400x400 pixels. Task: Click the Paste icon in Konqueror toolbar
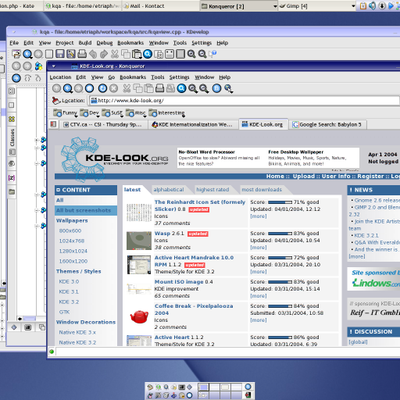coord(149,88)
